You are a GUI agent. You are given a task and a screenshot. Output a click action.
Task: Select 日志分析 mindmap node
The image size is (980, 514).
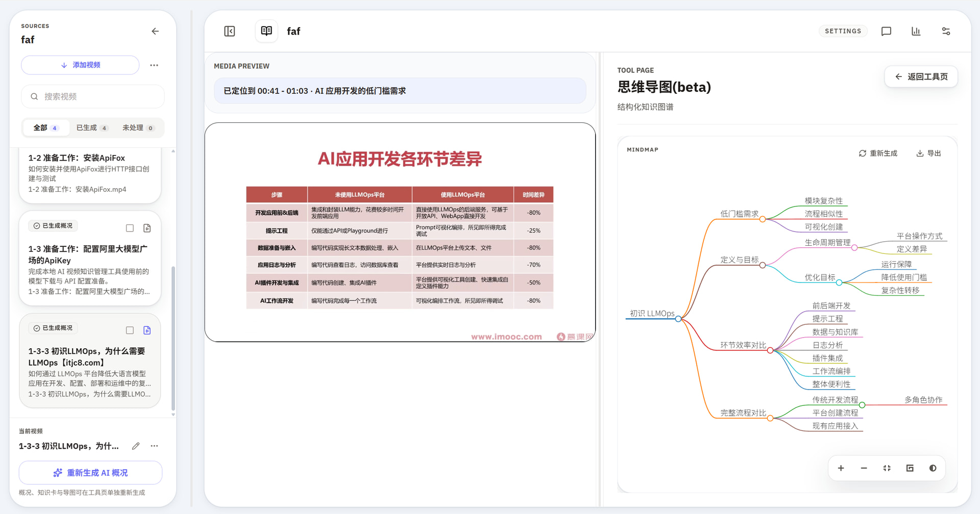(827, 345)
